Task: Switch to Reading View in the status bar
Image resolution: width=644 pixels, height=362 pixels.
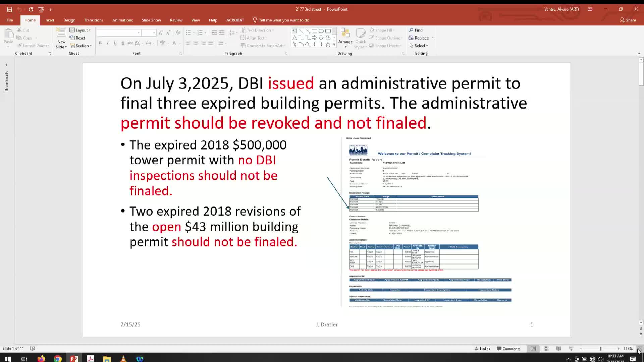Action: coord(558,349)
